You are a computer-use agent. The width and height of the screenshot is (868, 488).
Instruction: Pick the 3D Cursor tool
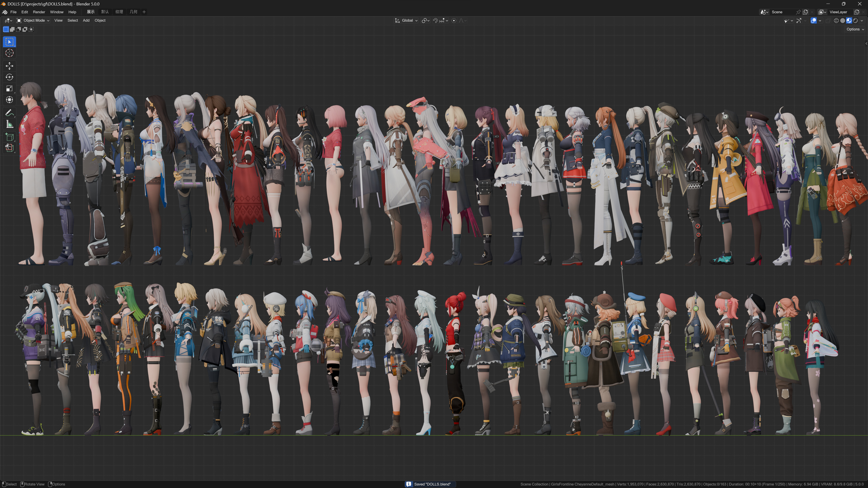click(9, 53)
